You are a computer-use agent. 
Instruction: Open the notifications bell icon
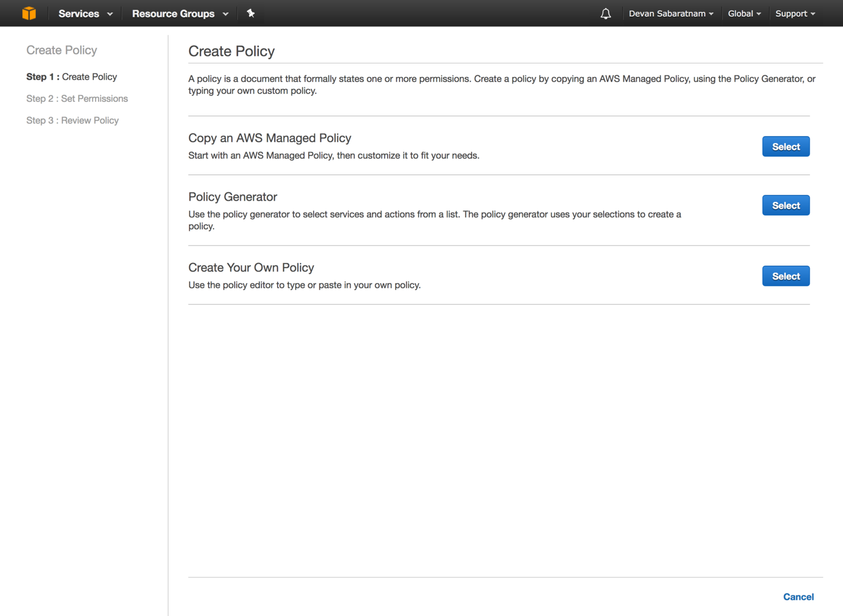pyautogui.click(x=605, y=14)
